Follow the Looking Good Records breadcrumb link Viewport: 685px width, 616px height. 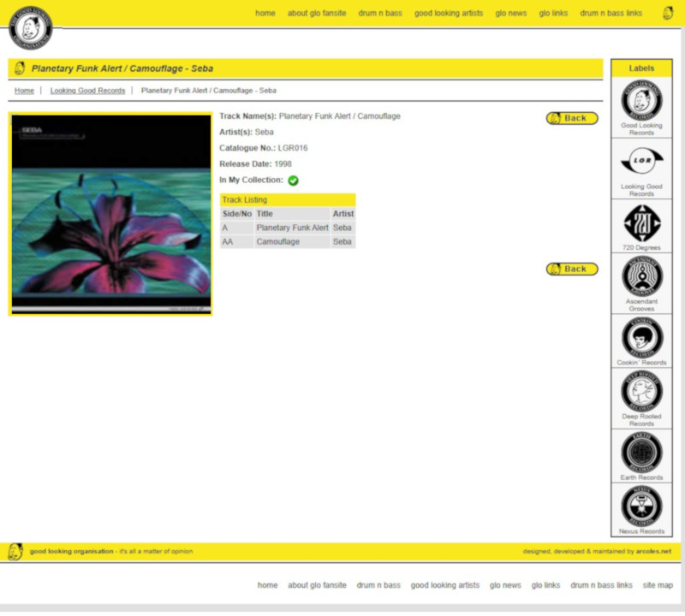87,91
